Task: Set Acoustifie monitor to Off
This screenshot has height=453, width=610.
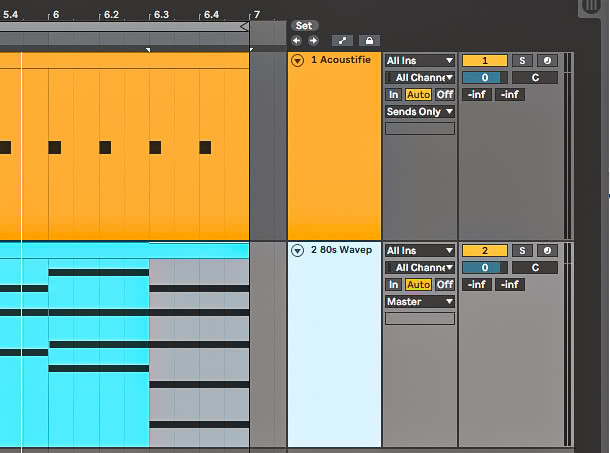Action: click(x=445, y=95)
